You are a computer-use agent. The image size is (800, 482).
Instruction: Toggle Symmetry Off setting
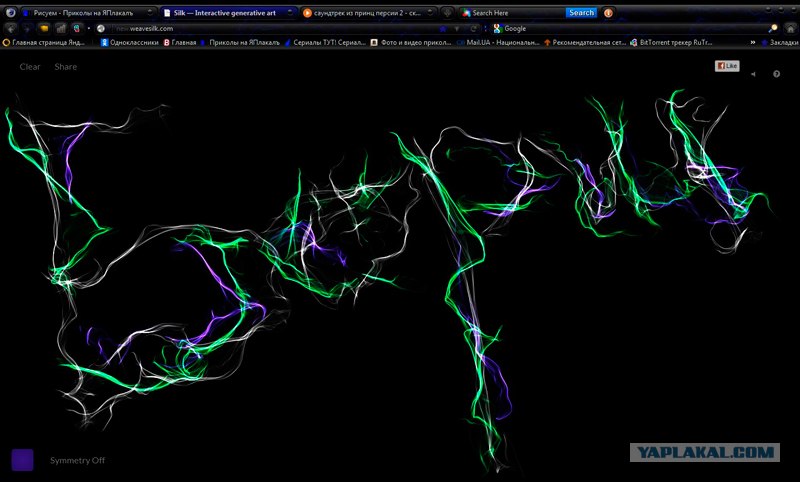pyautogui.click(x=77, y=460)
